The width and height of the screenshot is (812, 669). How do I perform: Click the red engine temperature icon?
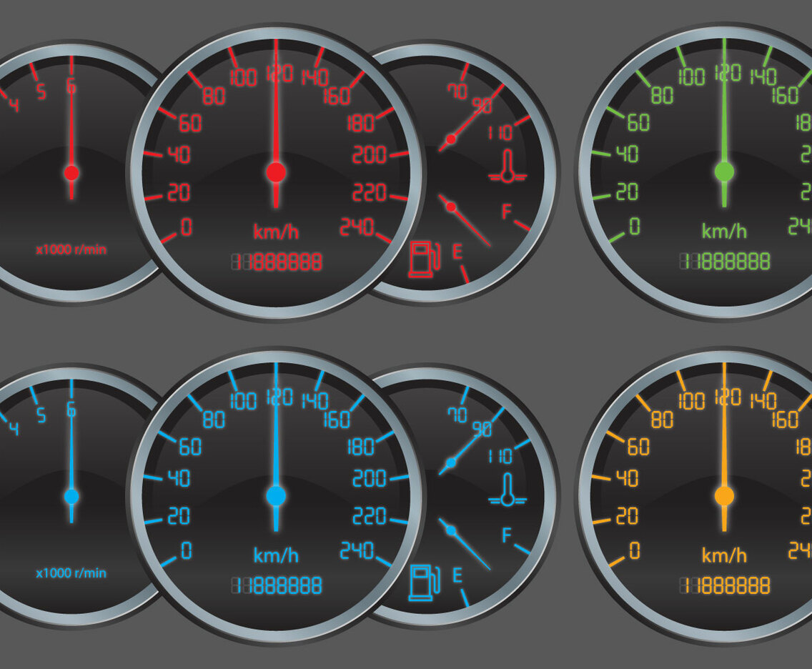[508, 167]
